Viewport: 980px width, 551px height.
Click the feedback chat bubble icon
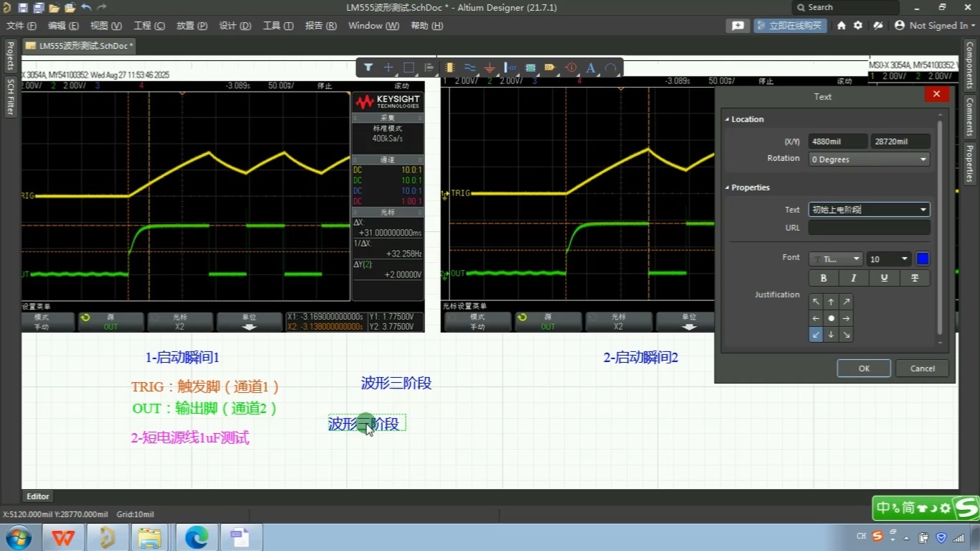(x=737, y=25)
